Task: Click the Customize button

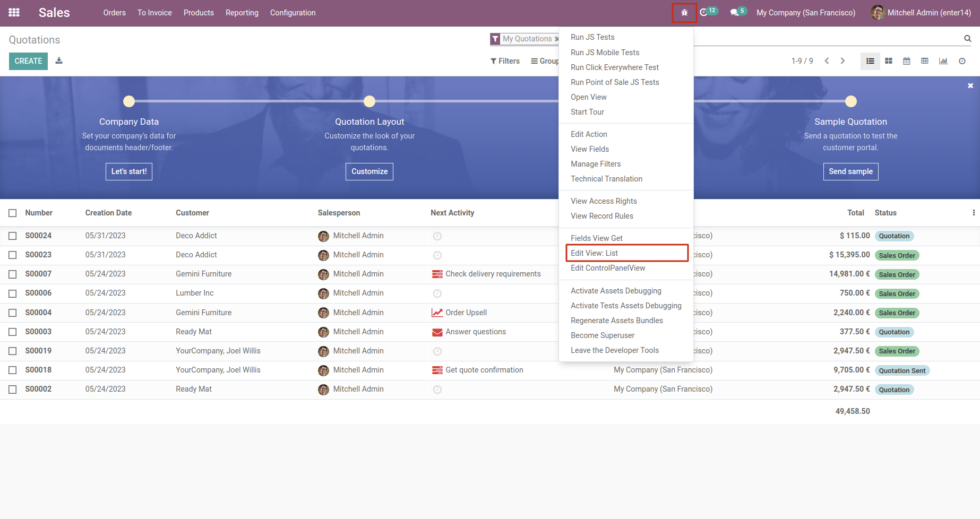Action: tap(369, 171)
